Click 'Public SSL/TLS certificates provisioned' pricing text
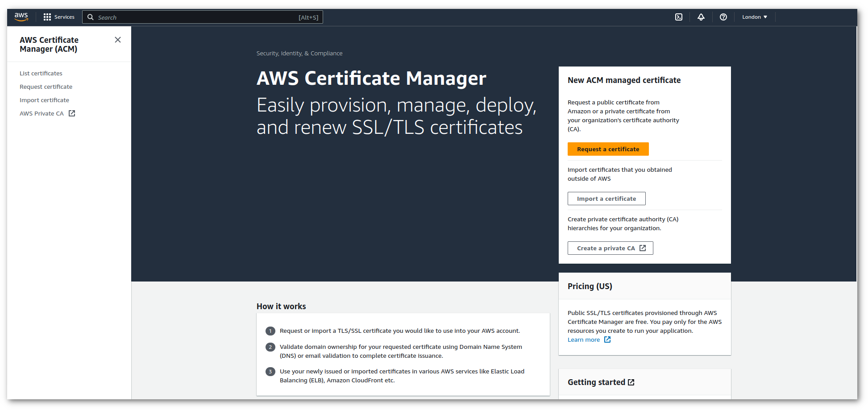868x410 pixels. click(x=644, y=322)
